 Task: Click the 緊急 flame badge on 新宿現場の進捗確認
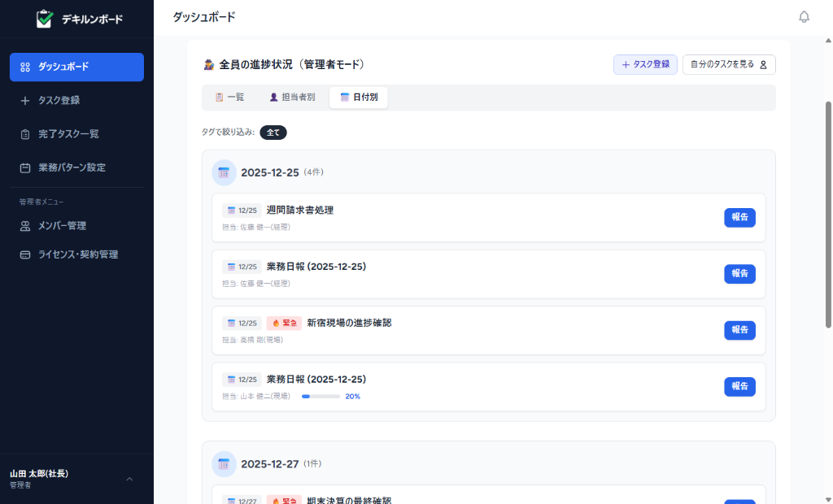pyautogui.click(x=282, y=323)
